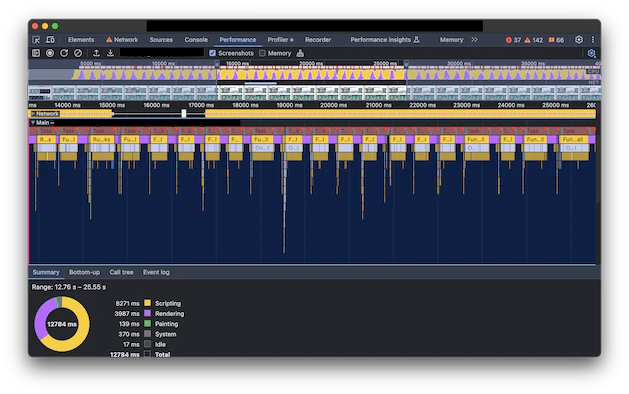The image size is (629, 394).
Task: Switch to the Network tab
Action: click(x=122, y=40)
